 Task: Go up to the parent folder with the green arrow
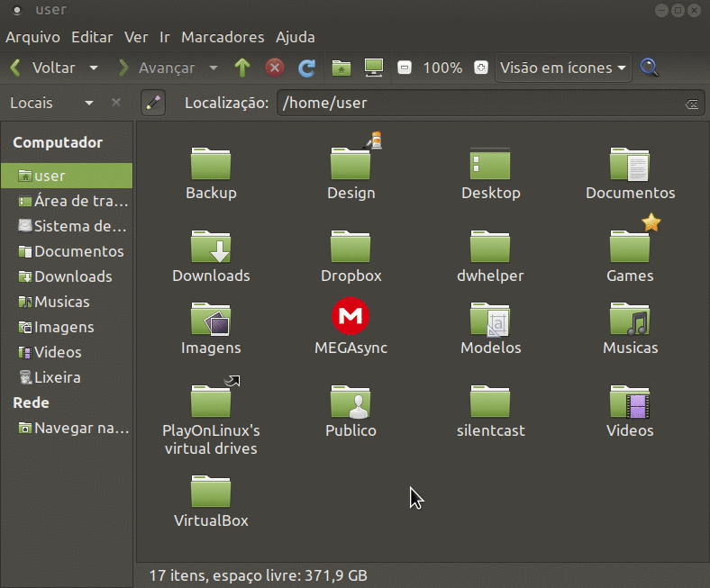pos(242,68)
